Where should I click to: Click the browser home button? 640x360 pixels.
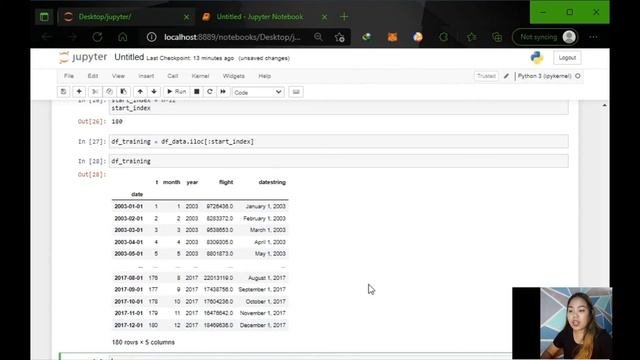122,37
